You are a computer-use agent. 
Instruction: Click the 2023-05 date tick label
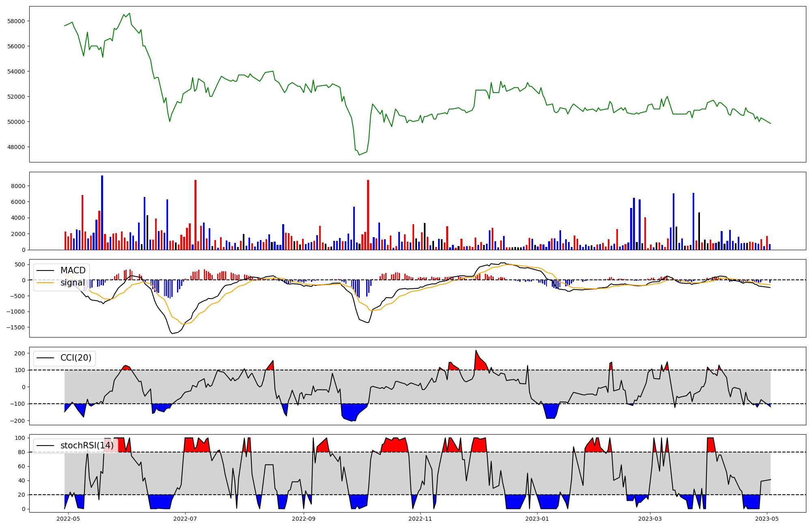(767, 518)
